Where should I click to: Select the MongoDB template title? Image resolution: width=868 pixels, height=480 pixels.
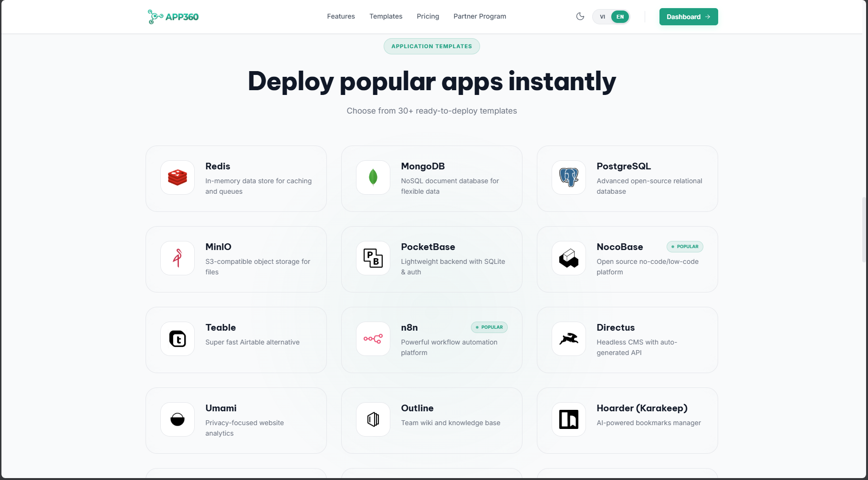(x=423, y=166)
